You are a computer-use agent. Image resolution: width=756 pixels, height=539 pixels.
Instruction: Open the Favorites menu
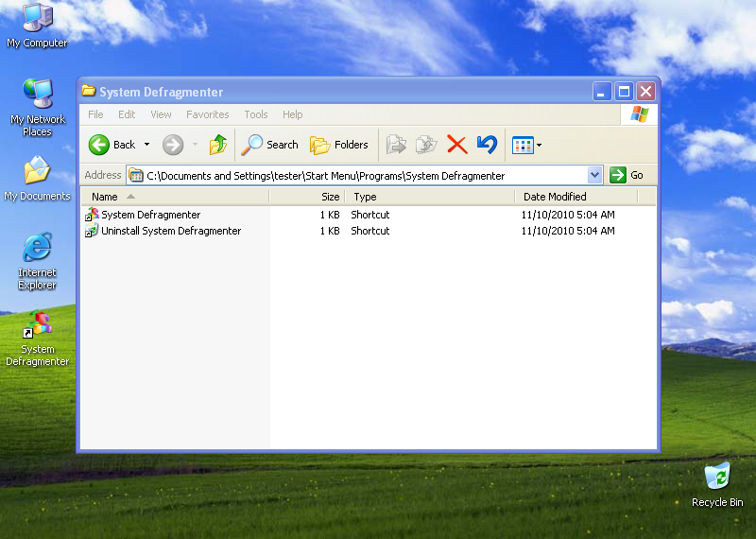[x=208, y=114]
